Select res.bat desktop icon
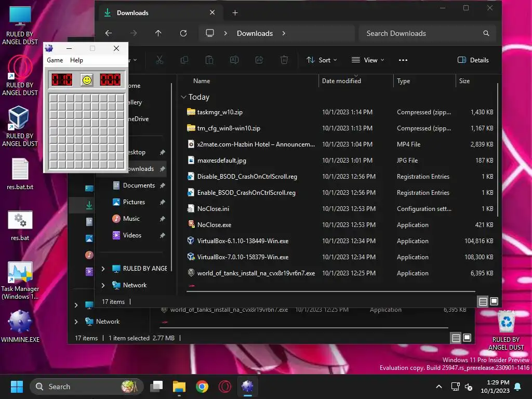532x399 pixels. point(20,225)
